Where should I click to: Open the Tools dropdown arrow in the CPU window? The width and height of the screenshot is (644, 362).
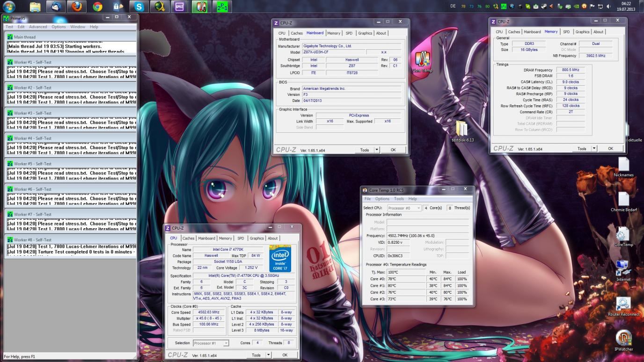pyautogui.click(x=268, y=355)
